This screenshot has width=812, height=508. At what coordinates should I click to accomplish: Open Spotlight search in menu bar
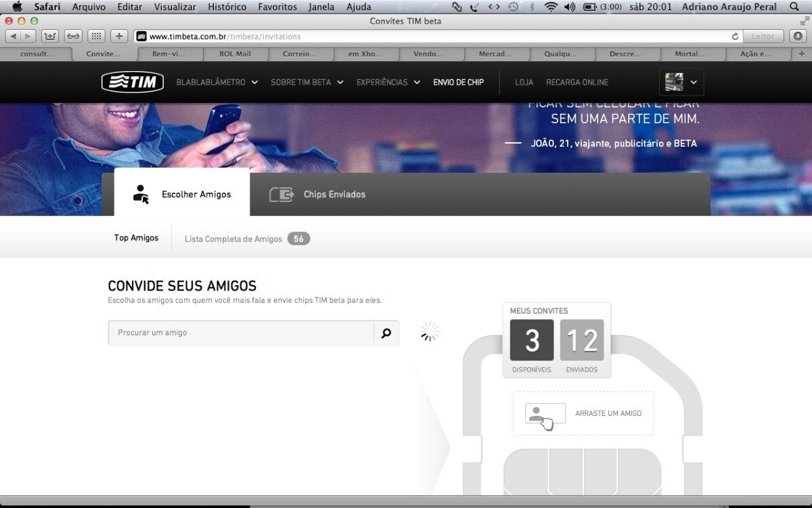pyautogui.click(x=794, y=7)
